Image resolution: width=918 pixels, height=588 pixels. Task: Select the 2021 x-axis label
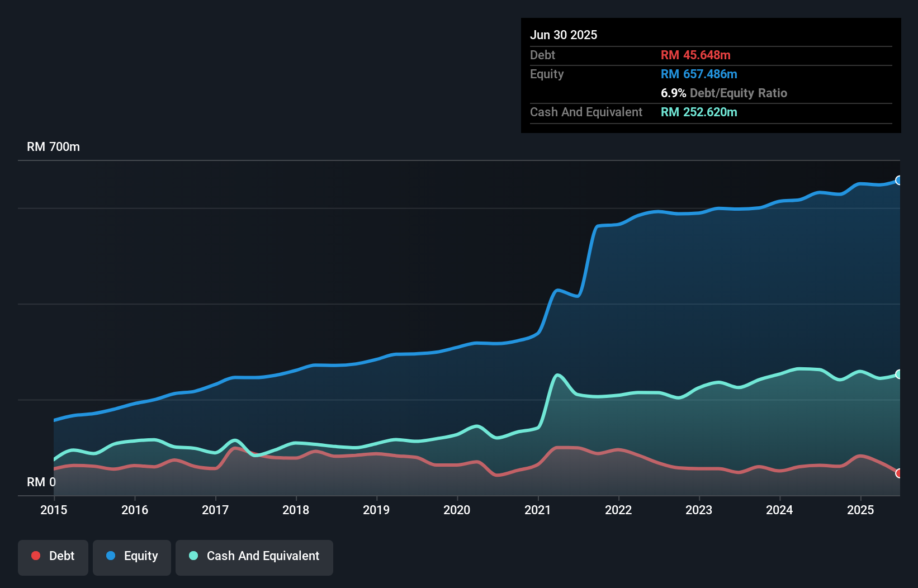click(538, 510)
